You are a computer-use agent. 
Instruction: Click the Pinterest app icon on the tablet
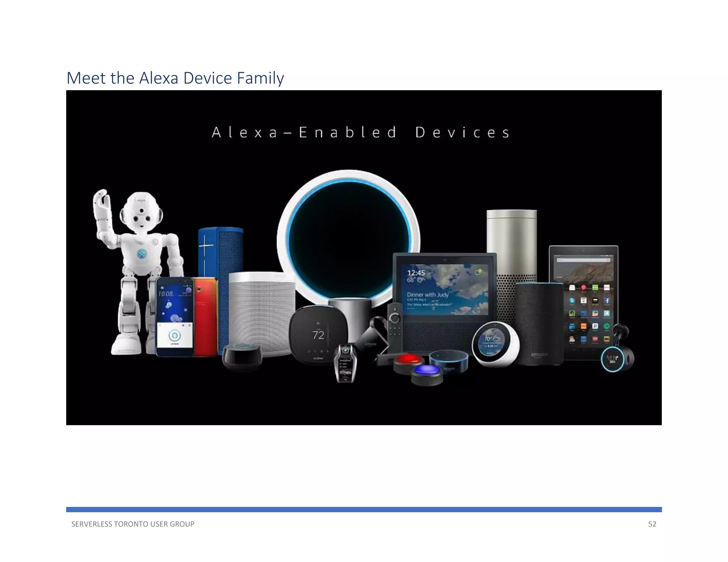(583, 287)
